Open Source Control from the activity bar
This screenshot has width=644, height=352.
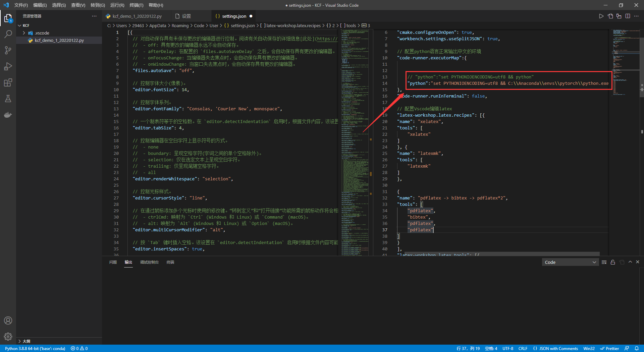click(x=8, y=50)
